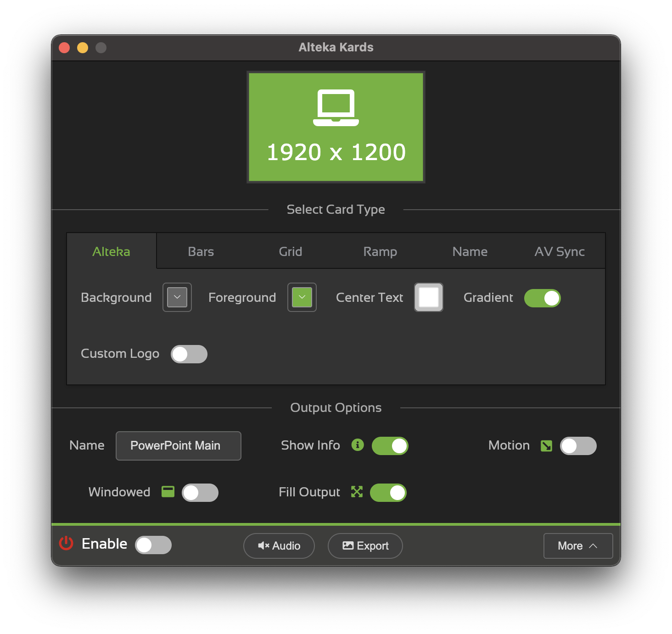Choose the Ramp tab
The width and height of the screenshot is (672, 634).
pyautogui.click(x=380, y=251)
